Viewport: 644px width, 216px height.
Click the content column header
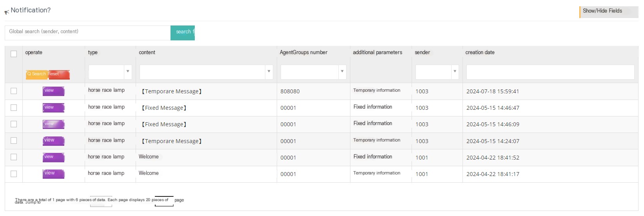(147, 52)
